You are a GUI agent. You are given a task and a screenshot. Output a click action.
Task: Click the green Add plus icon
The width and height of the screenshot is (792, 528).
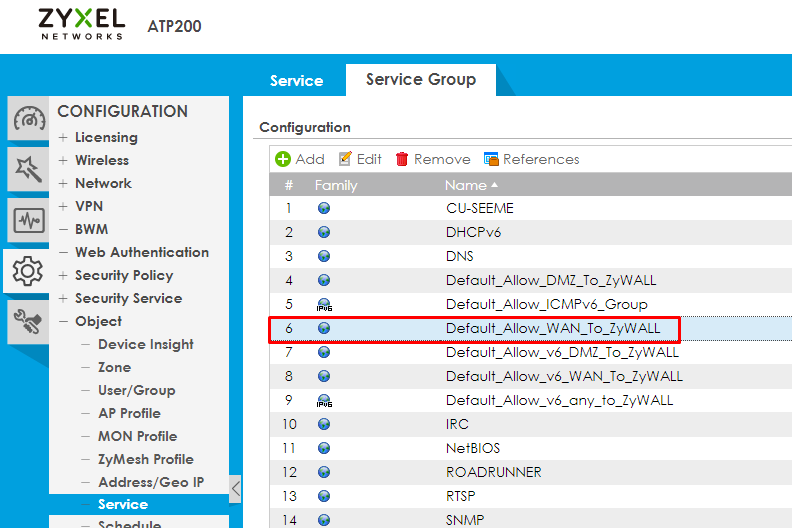pos(283,159)
